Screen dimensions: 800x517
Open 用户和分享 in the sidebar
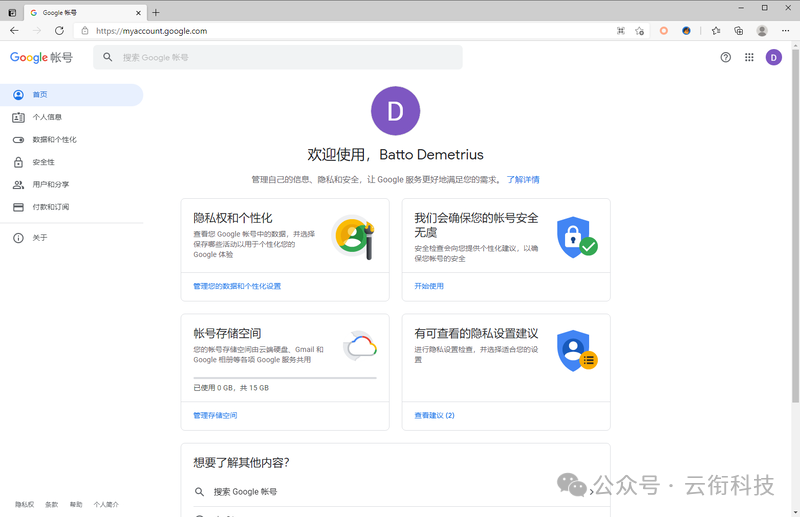pos(71,184)
